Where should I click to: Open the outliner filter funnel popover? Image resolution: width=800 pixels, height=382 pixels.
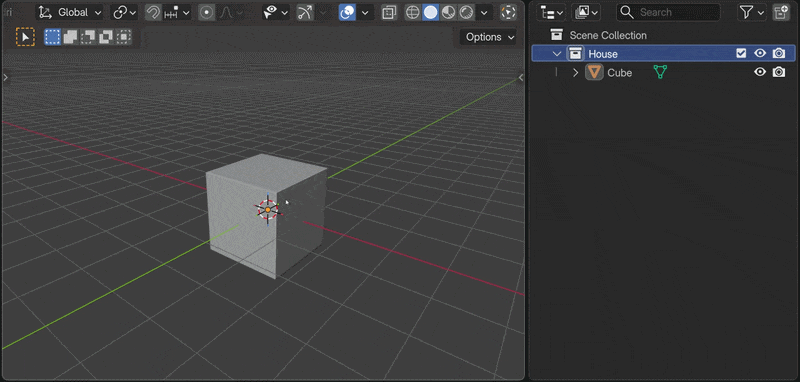pyautogui.click(x=752, y=12)
